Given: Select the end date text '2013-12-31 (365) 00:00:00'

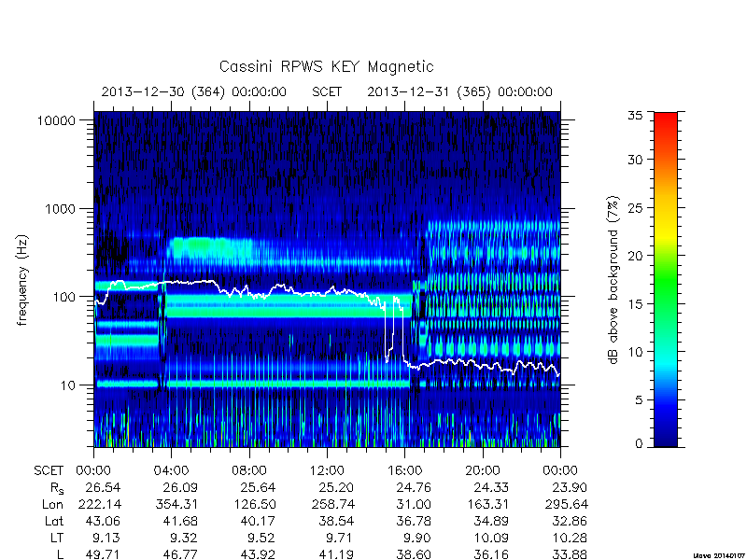Looking at the screenshot, I should coord(459,91).
